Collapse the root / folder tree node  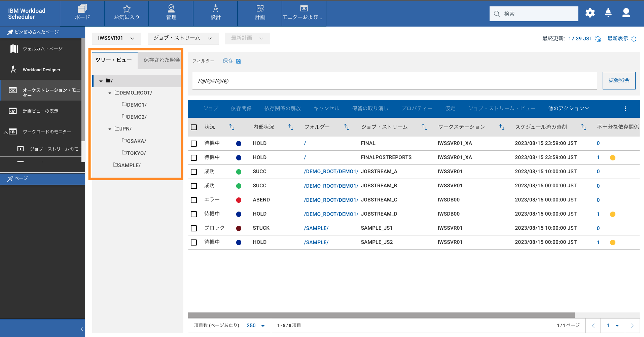click(101, 81)
